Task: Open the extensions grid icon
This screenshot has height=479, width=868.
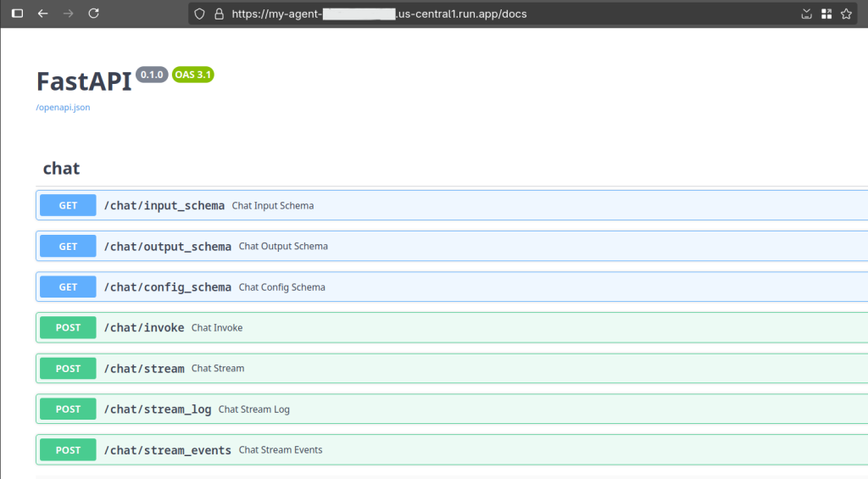Action: (826, 14)
